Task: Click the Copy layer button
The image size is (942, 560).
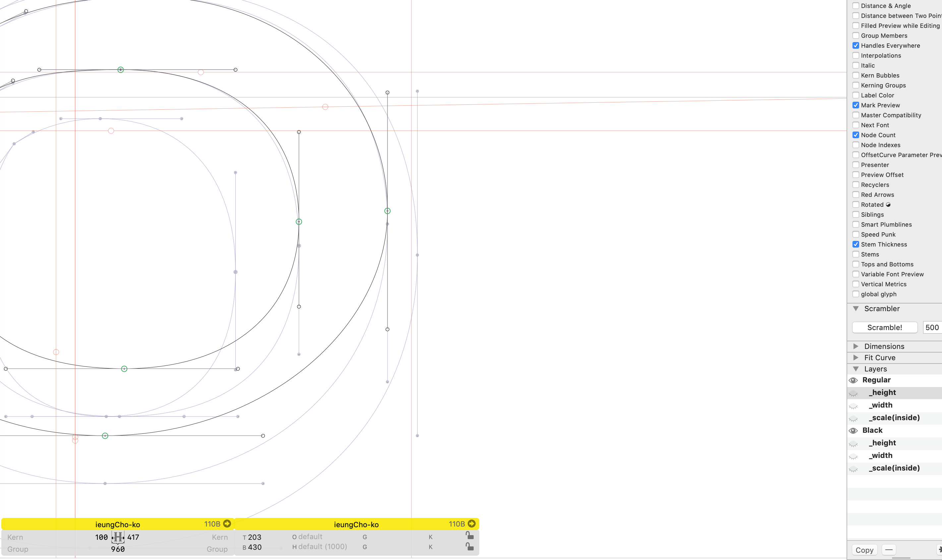Action: pyautogui.click(x=864, y=550)
